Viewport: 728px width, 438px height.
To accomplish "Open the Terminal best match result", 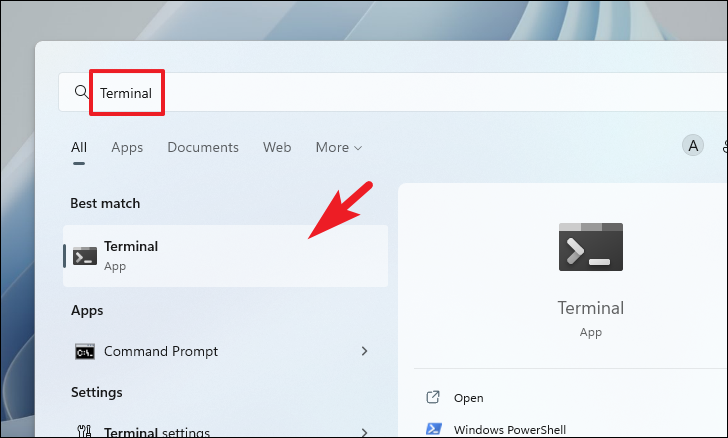I will point(225,256).
